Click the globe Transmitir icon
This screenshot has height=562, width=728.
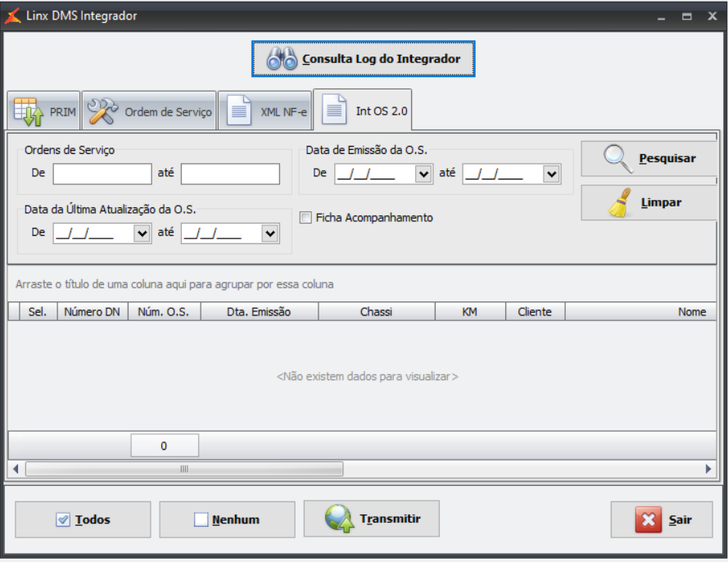coord(339,519)
